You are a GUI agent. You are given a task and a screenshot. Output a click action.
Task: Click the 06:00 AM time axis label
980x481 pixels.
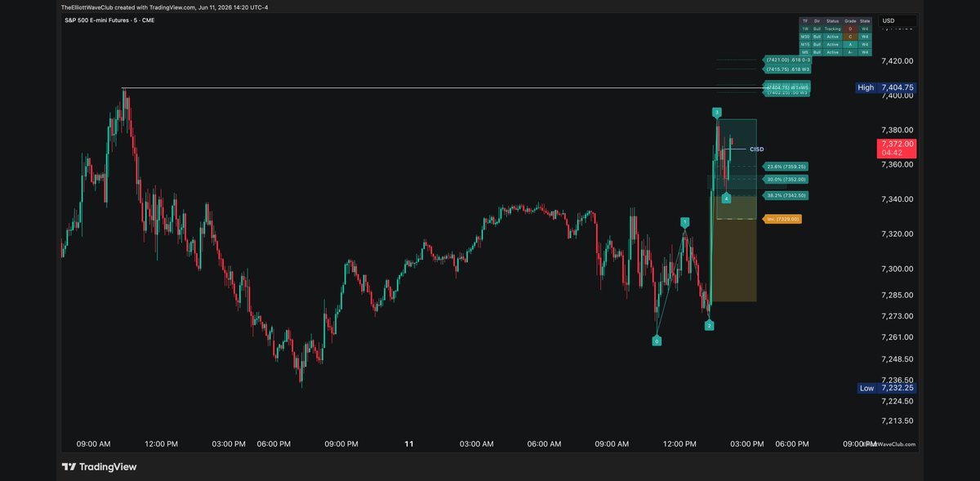coord(544,443)
